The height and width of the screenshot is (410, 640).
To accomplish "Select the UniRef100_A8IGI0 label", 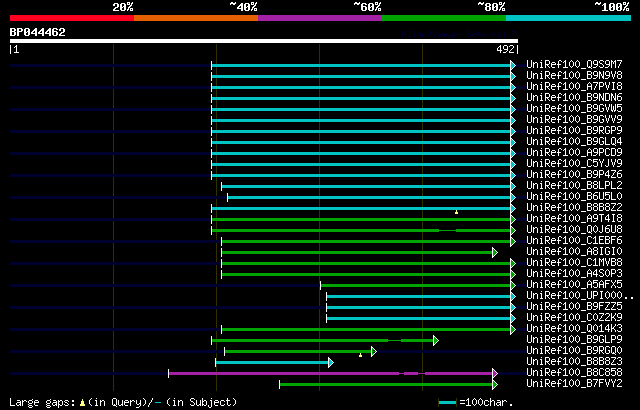I will (574, 252).
